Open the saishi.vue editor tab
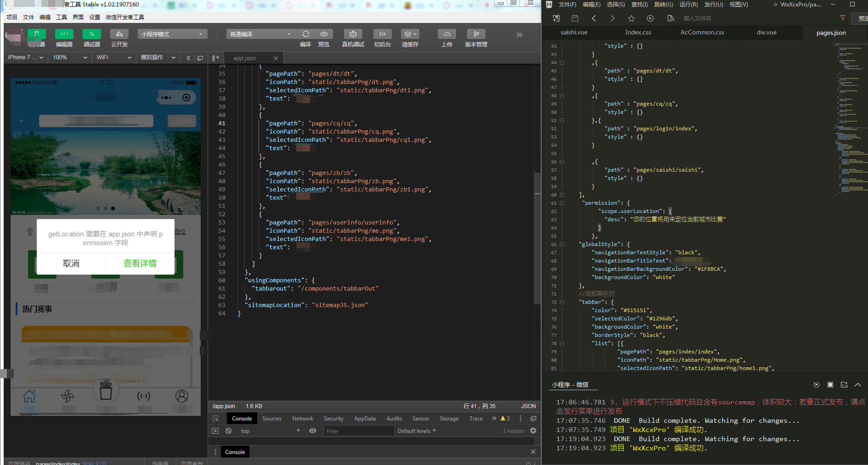Screen dimensions: 868x465 tap(574, 33)
